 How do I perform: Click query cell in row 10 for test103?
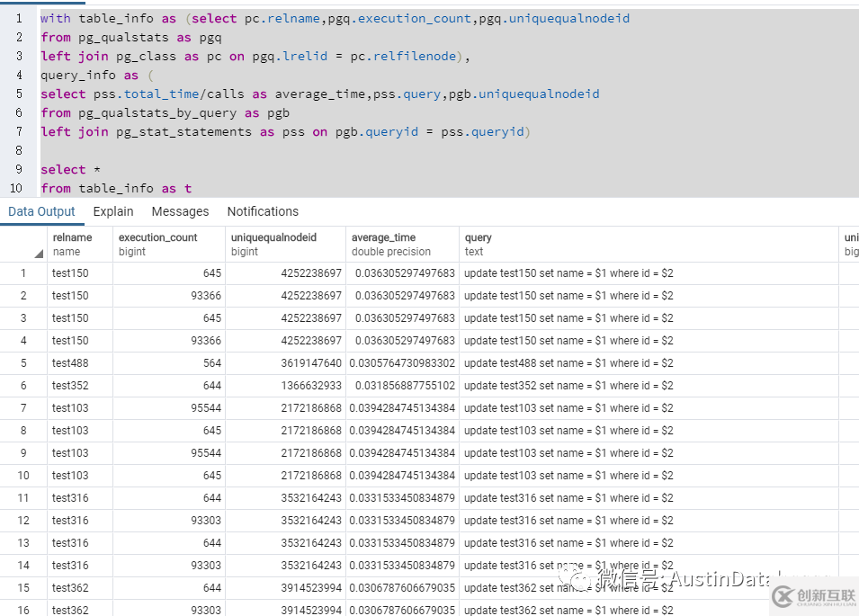[x=649, y=476]
